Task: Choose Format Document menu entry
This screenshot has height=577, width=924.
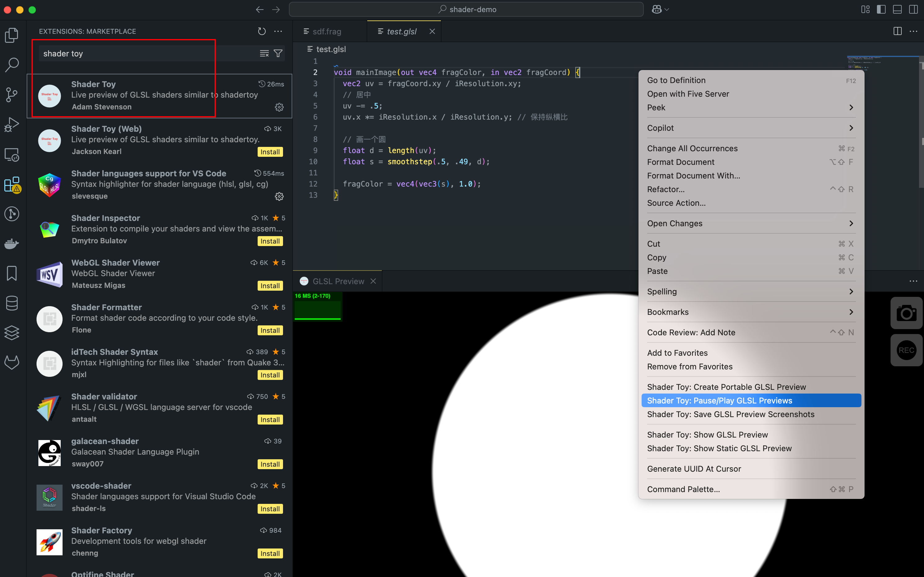Action: click(x=751, y=162)
